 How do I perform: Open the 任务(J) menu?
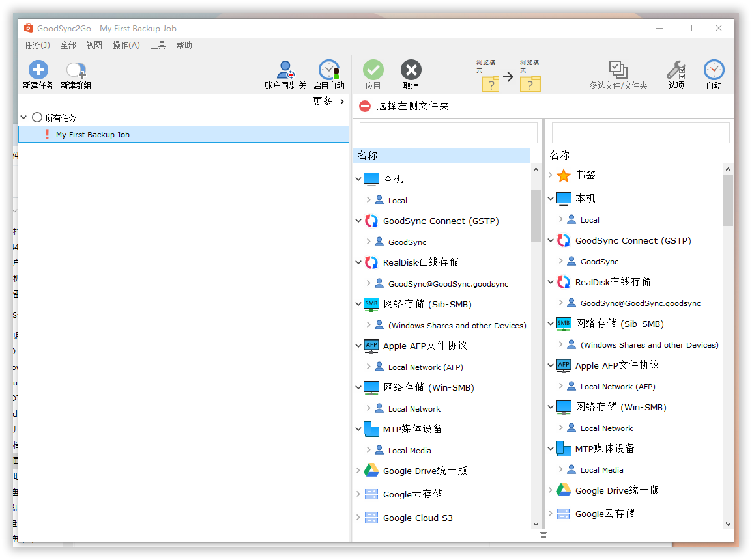pos(37,45)
